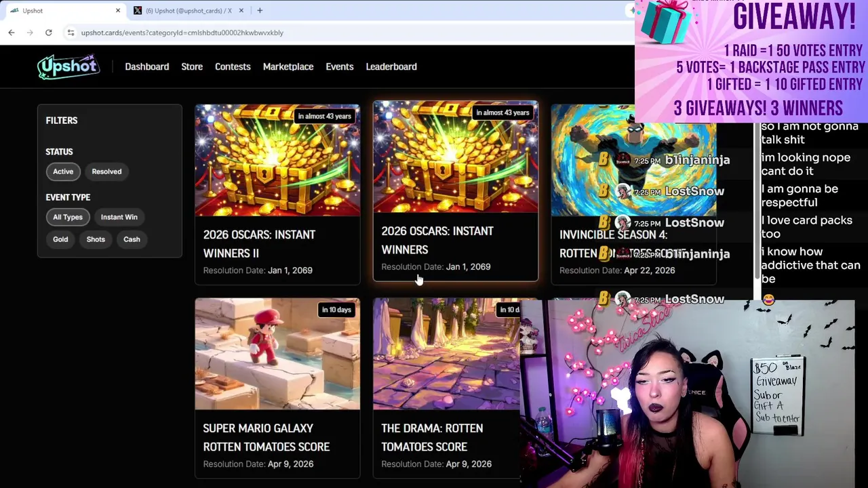
Task: Switch status filter to Resolved
Action: click(106, 171)
